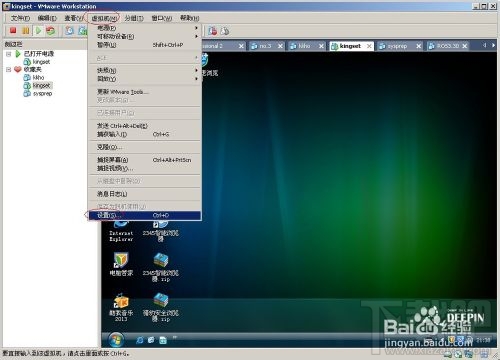Screen dimensions: 500x360
Task: Click the reset virtual machine toolbar icon
Action: [x=50, y=31]
